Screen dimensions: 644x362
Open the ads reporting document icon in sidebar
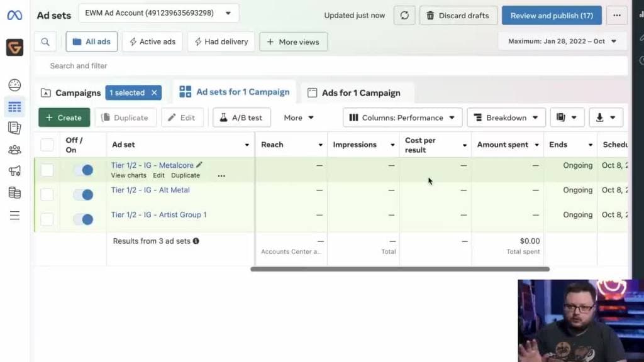point(14,128)
